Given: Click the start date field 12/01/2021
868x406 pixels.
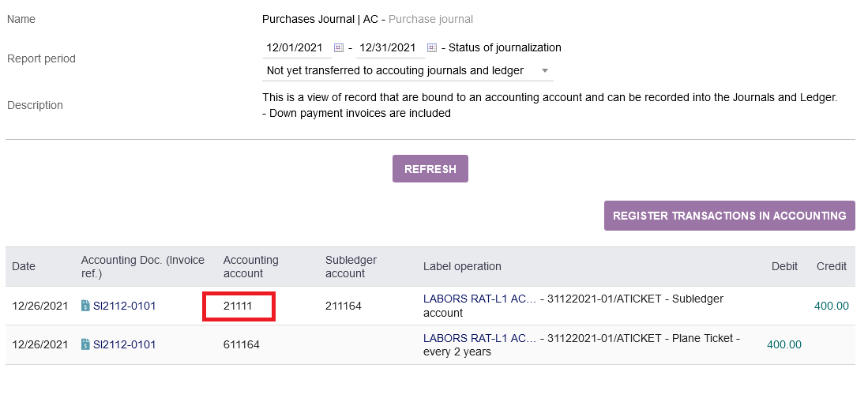Looking at the screenshot, I should [x=295, y=48].
